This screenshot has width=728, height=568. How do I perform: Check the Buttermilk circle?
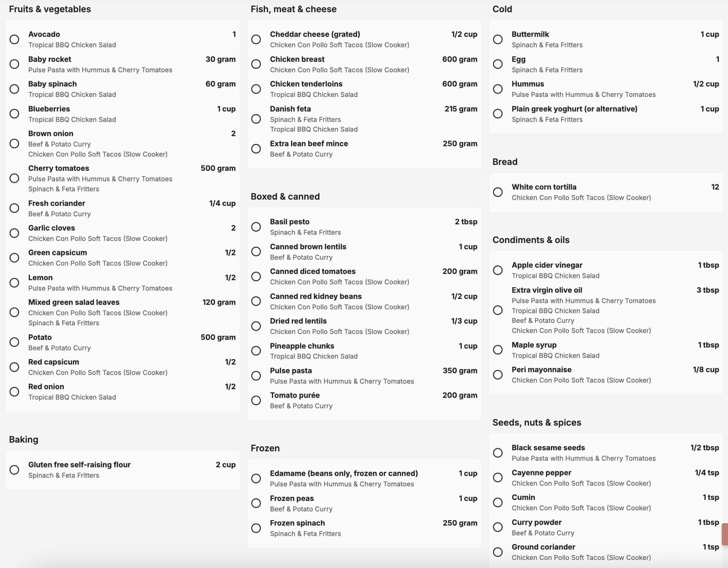click(x=498, y=39)
